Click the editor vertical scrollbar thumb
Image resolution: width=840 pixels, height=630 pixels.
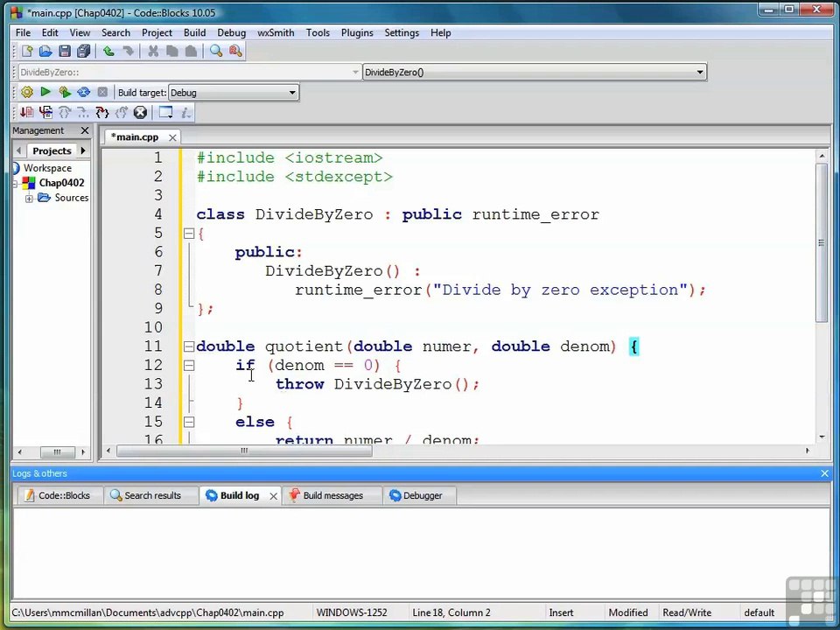pos(822,242)
